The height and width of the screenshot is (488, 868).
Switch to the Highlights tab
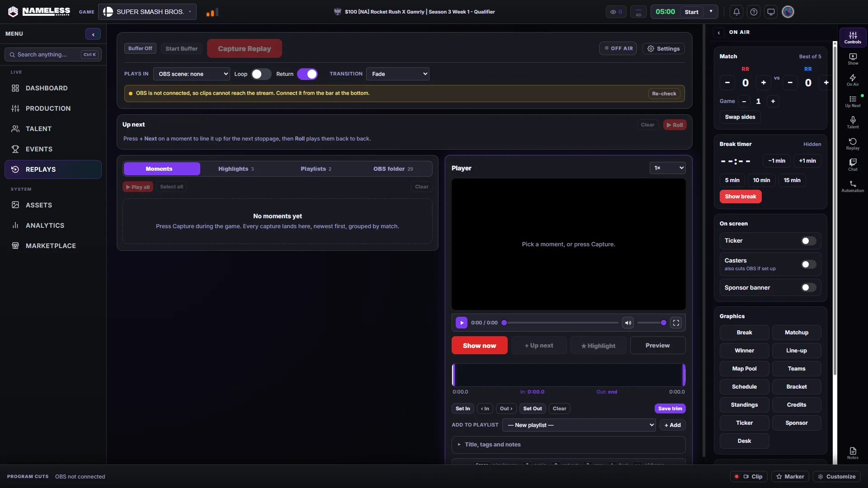coord(236,169)
